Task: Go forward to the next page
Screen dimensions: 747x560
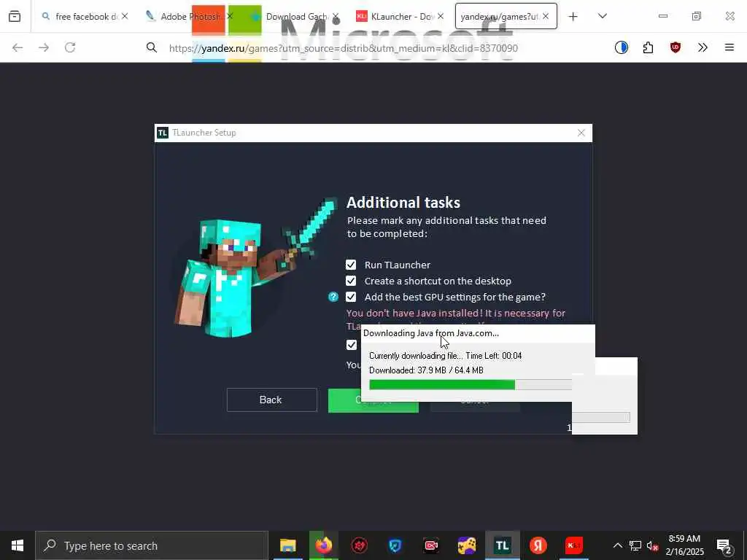Action: click(44, 47)
